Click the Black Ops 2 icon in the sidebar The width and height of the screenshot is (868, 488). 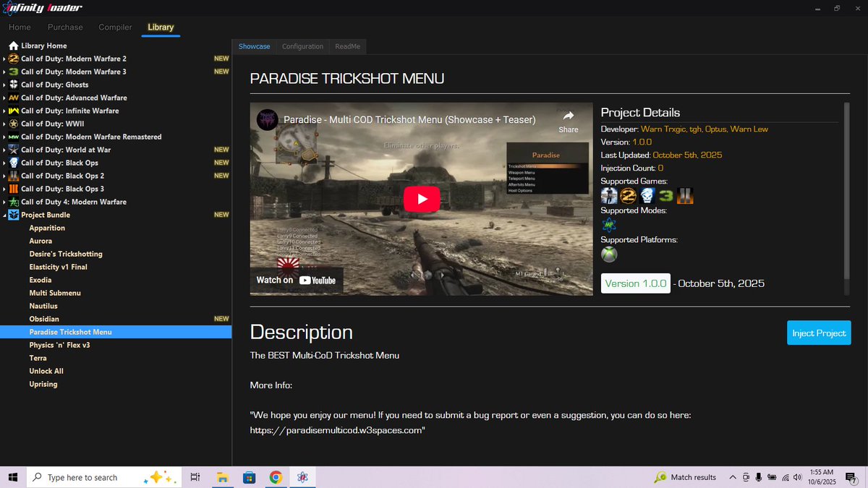(14, 176)
